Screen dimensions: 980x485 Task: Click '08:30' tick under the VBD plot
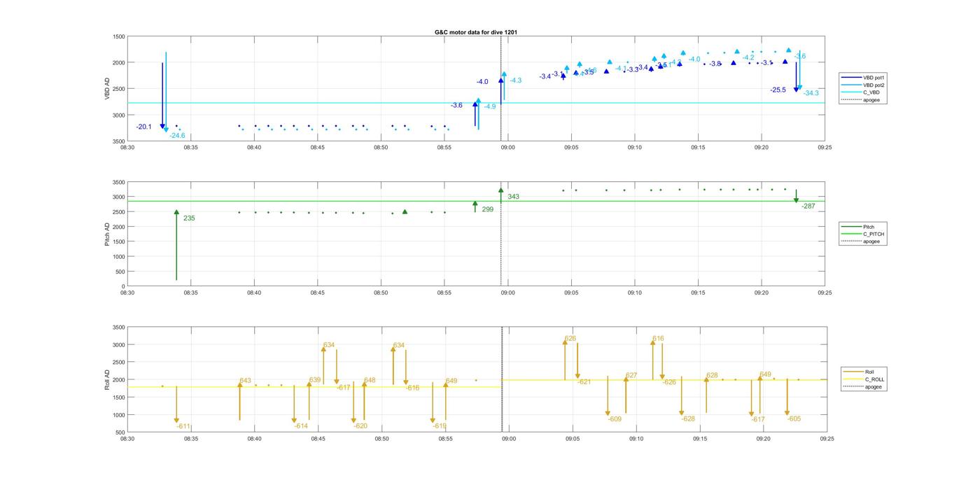tap(127, 148)
